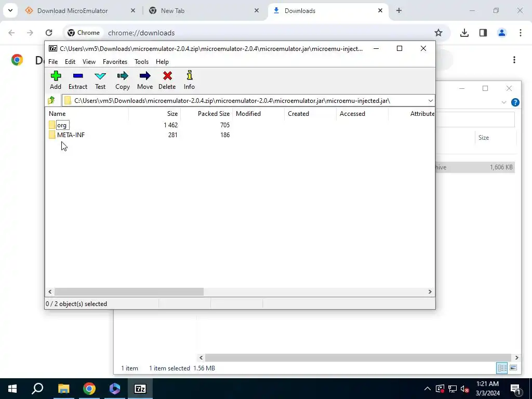The width and height of the screenshot is (532, 399).
Task: Switch Explorer to large icons view
Action: pos(513,368)
